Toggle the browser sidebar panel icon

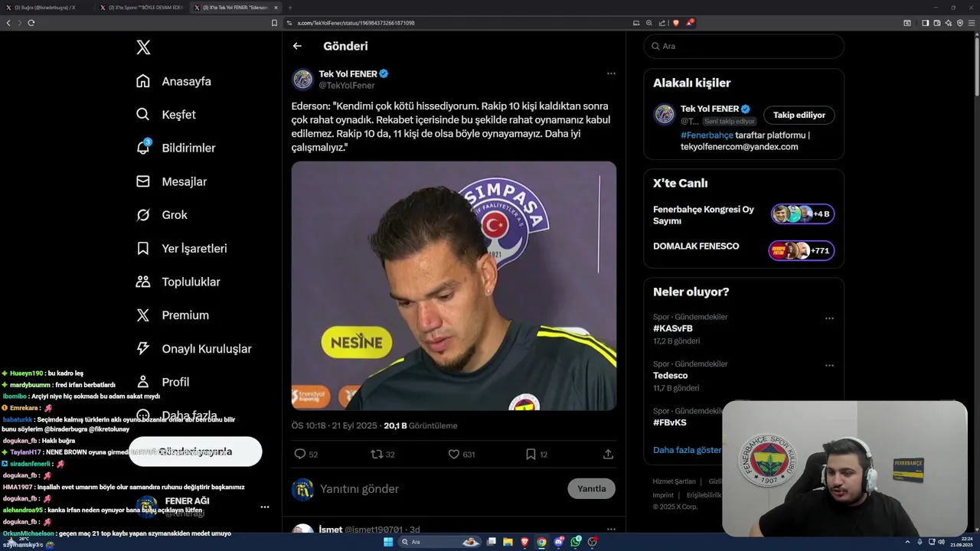point(925,23)
